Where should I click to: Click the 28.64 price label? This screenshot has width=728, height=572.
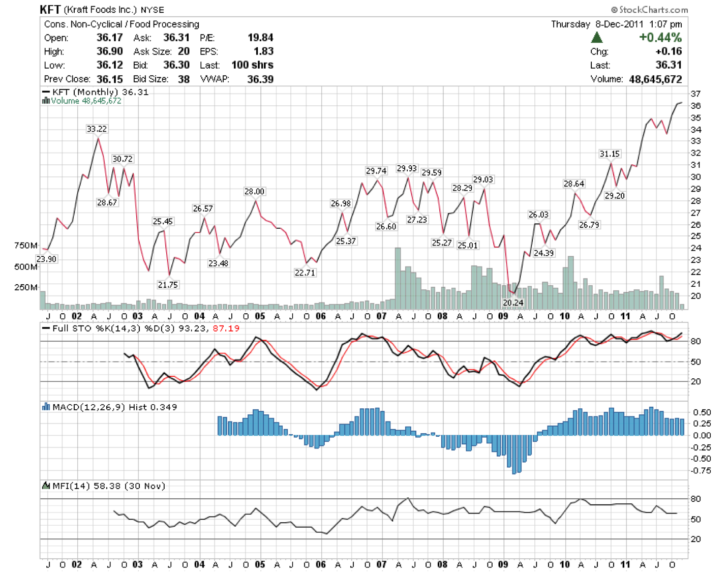coord(574,184)
